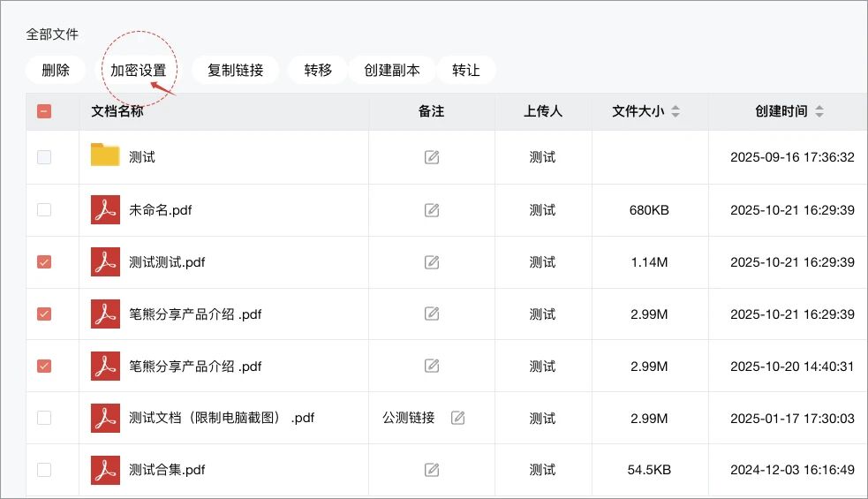Click the PDF icon for 测试合集.pdf
The height and width of the screenshot is (499, 868).
[105, 470]
